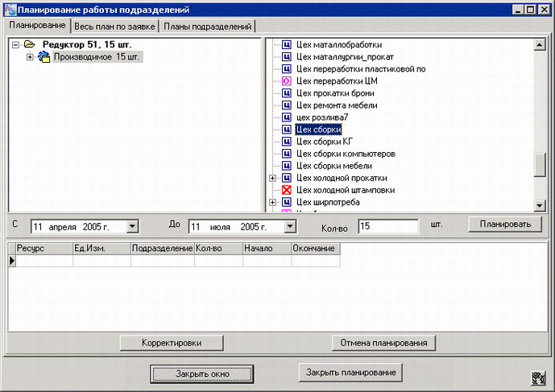The image size is (555, 392).
Task: Click the Окончание column header
Action: click(316, 249)
